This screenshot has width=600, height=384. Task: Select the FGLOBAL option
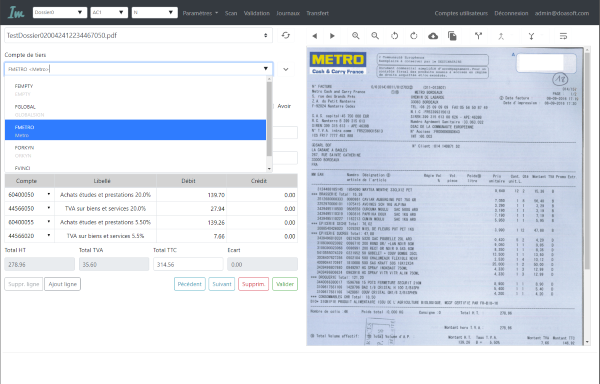pos(135,111)
